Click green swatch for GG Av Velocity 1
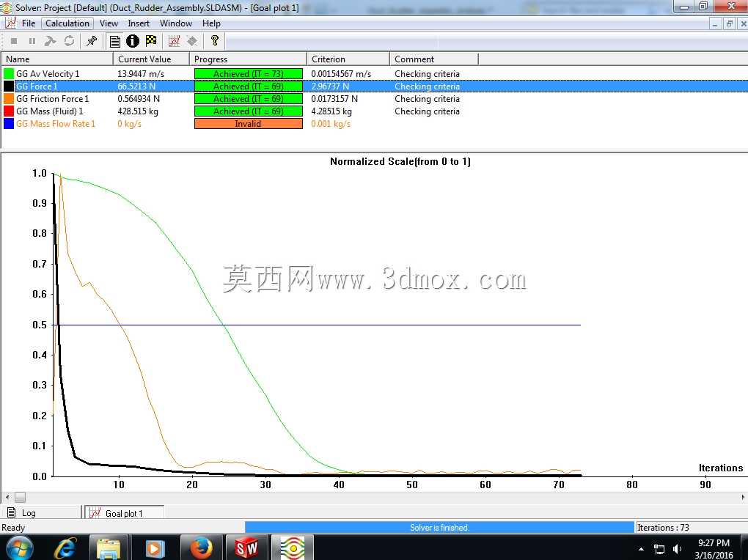Screen dimensions: 748x560 pos(9,73)
